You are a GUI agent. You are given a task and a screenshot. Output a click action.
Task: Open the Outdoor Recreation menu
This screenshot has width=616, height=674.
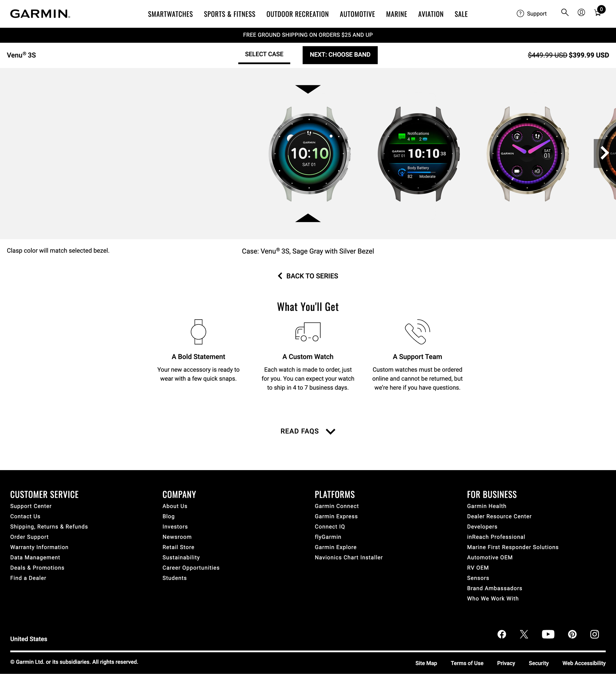click(297, 14)
